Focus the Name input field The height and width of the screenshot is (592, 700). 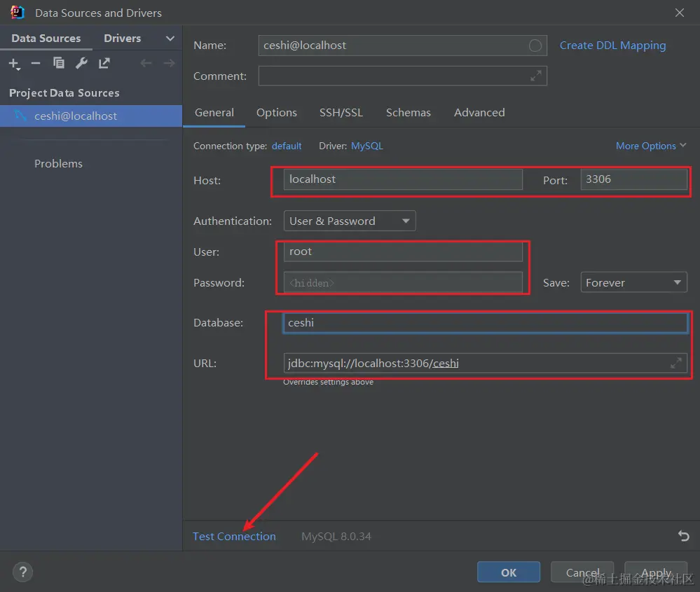point(402,46)
